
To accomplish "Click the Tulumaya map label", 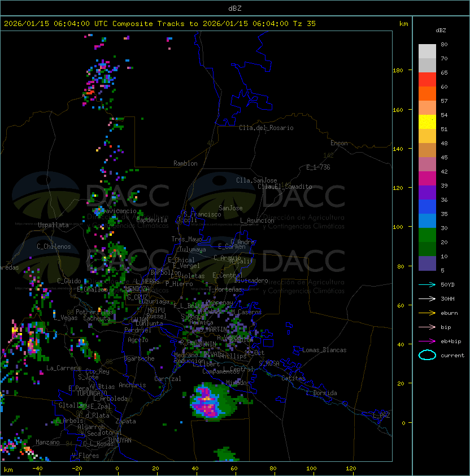I will click(x=193, y=249).
